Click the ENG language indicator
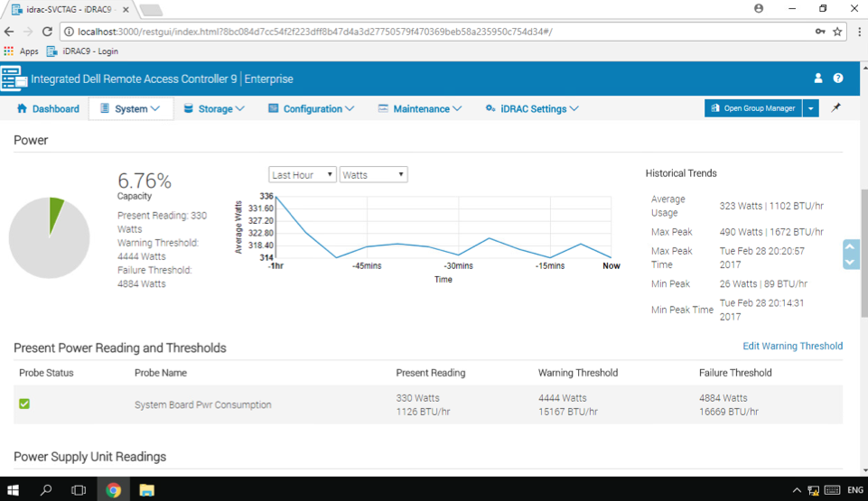868x501 pixels. pyautogui.click(x=854, y=490)
